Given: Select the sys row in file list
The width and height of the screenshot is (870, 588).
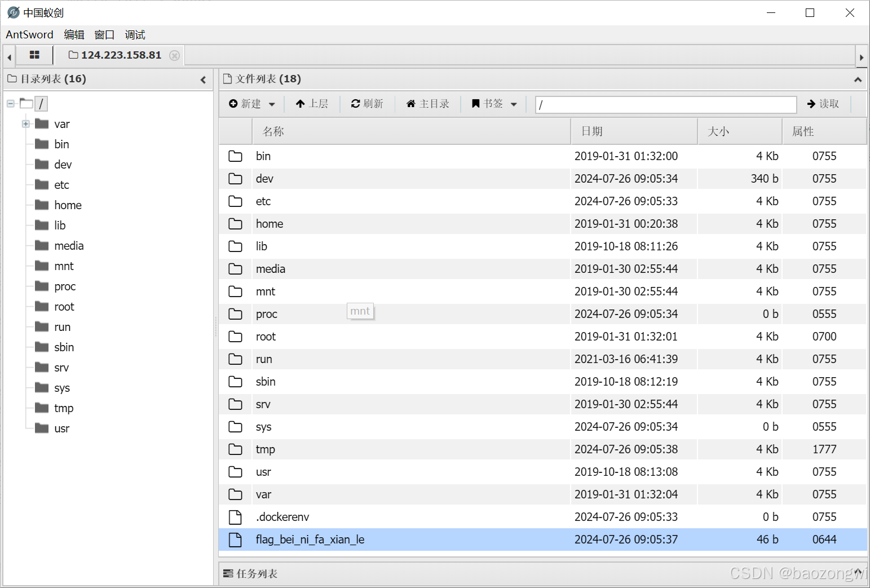Looking at the screenshot, I should coord(542,427).
